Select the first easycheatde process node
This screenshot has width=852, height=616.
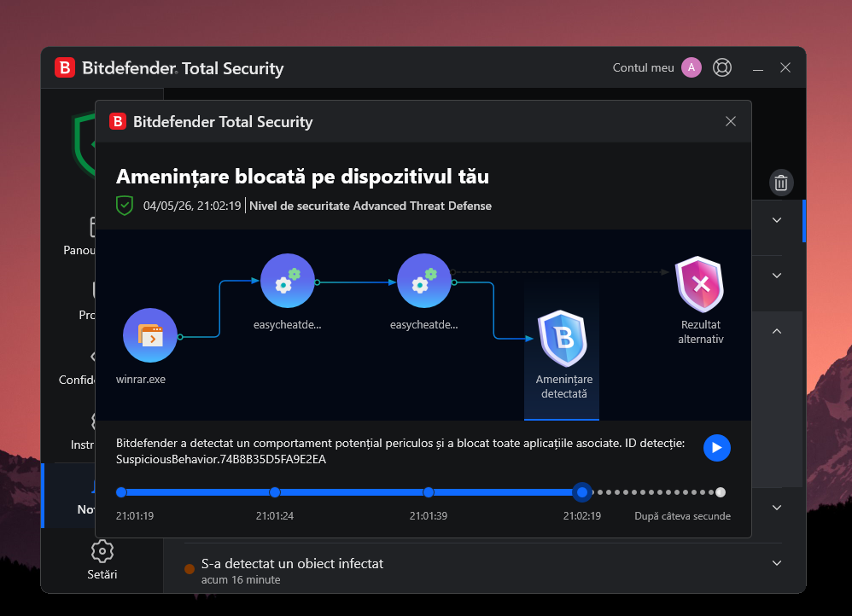[288, 281]
